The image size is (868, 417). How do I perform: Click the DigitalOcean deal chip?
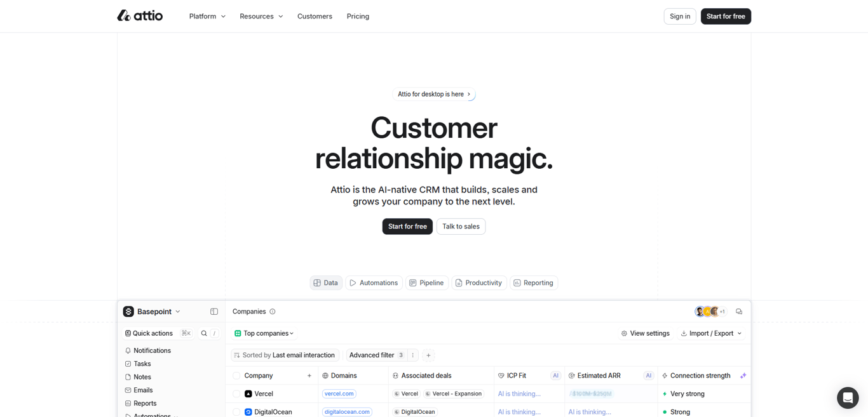coord(415,412)
